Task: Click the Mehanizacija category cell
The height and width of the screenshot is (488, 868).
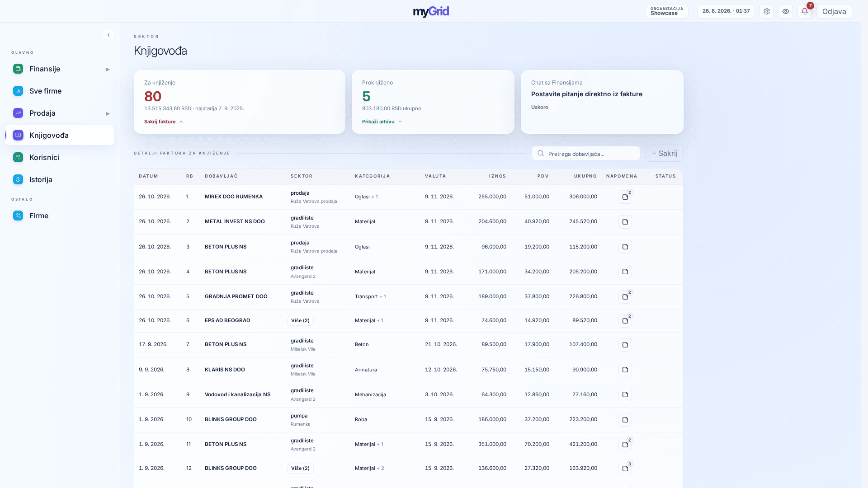Action: pyautogui.click(x=370, y=394)
